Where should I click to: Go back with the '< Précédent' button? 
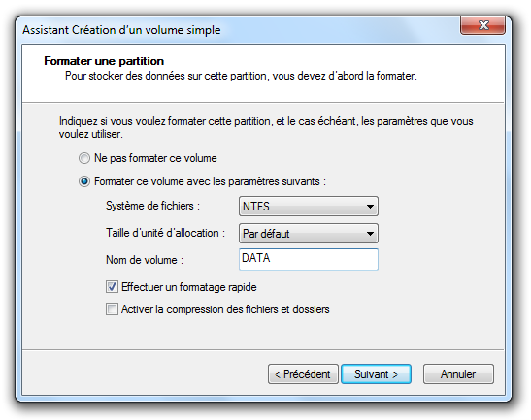point(303,374)
